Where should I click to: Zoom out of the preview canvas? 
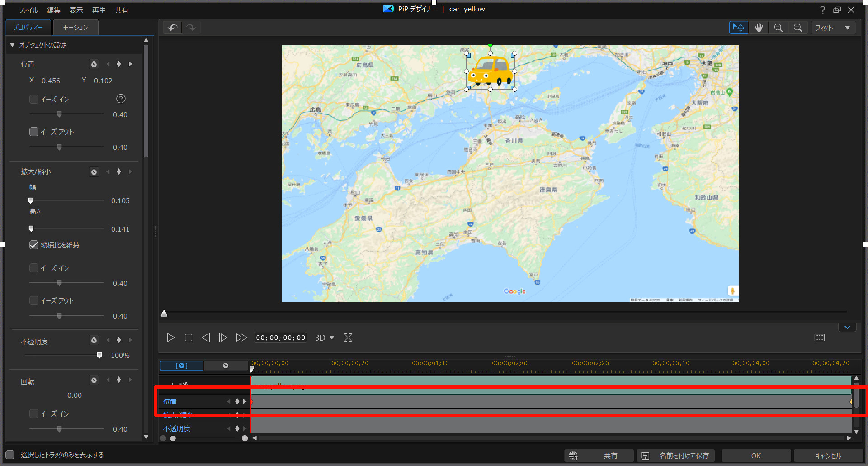pos(778,28)
